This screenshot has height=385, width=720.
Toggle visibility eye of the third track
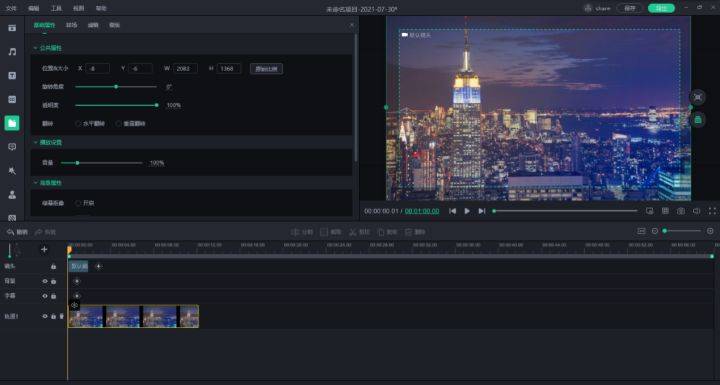pos(45,296)
